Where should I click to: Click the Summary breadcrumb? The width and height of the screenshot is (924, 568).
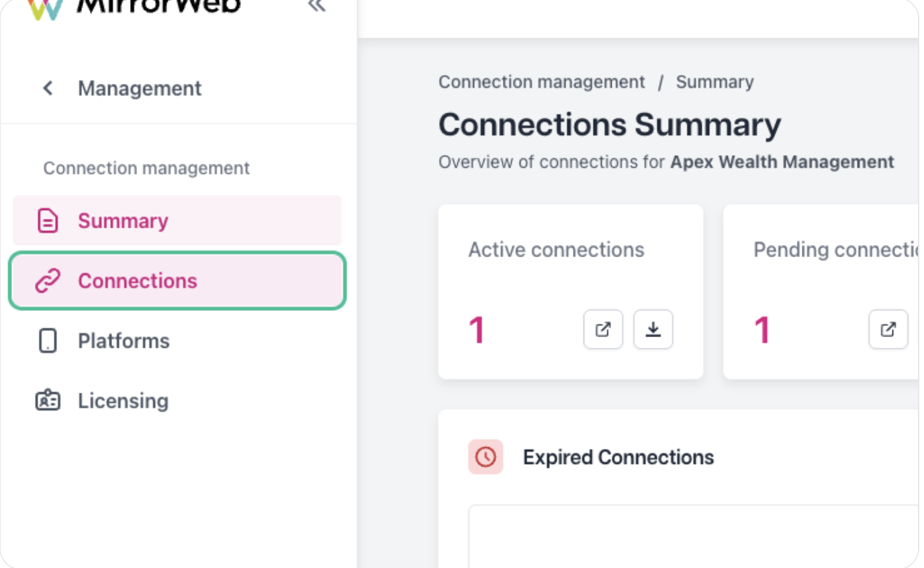[x=714, y=82]
